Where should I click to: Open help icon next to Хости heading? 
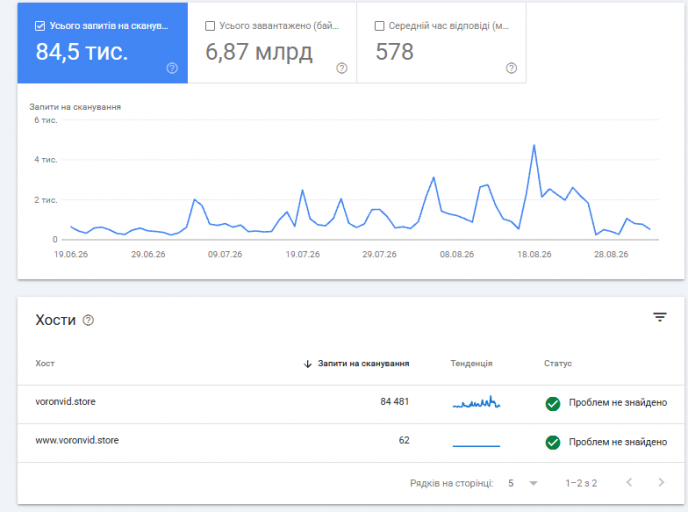coord(88,320)
